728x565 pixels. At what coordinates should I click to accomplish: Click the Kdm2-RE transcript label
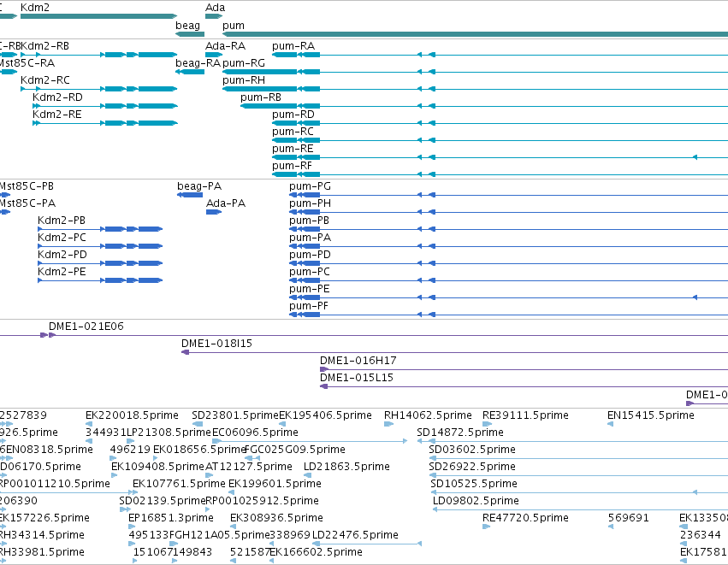(x=57, y=115)
